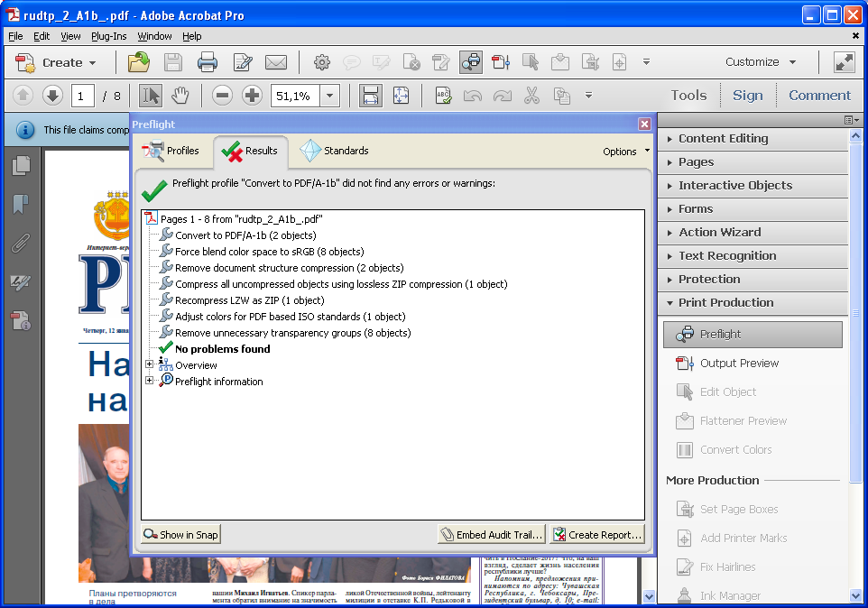Click the zoom in plus button
This screenshot has height=608, width=868.
(252, 96)
